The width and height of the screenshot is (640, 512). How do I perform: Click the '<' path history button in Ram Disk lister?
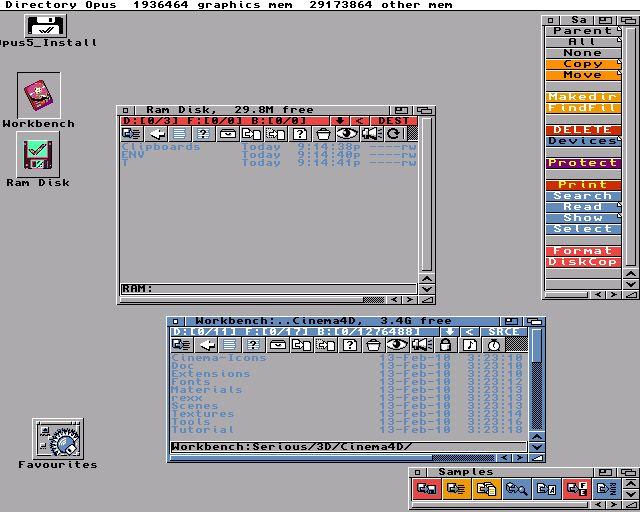(359, 121)
